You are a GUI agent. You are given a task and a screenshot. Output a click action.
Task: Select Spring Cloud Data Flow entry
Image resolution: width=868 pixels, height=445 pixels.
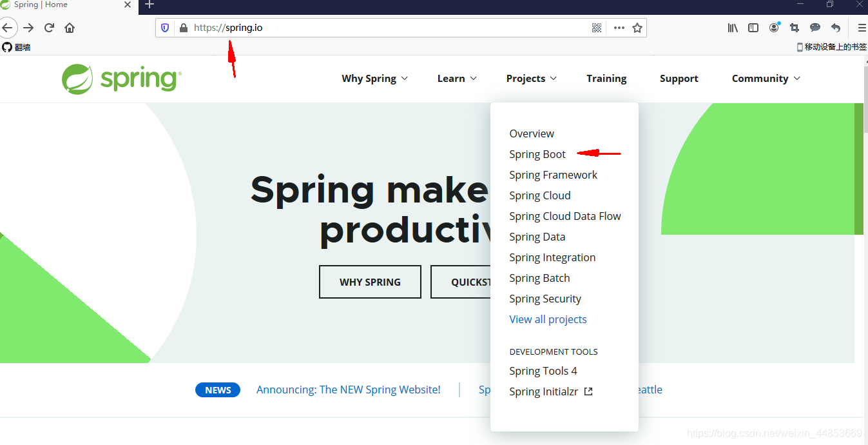(565, 216)
